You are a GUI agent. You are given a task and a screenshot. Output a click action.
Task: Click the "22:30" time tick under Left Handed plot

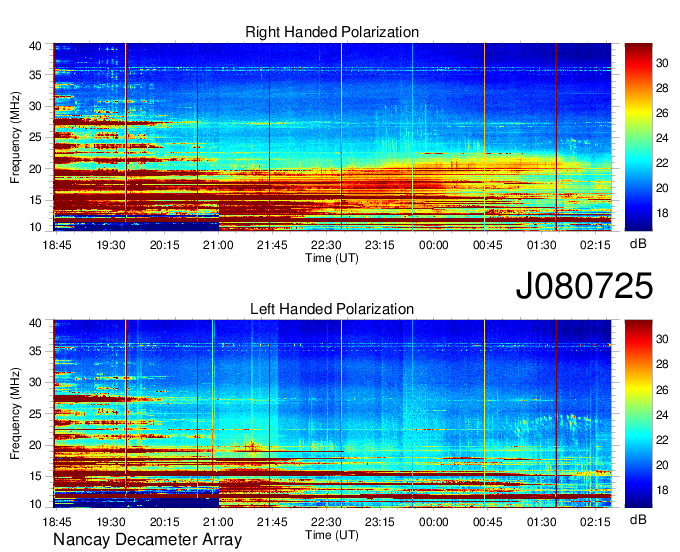[326, 522]
